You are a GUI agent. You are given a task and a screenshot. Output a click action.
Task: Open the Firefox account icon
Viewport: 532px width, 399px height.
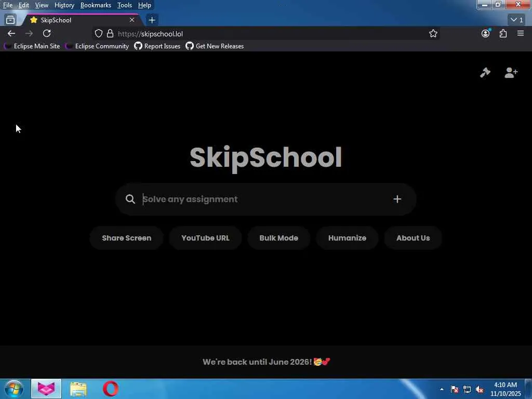[x=486, y=33]
